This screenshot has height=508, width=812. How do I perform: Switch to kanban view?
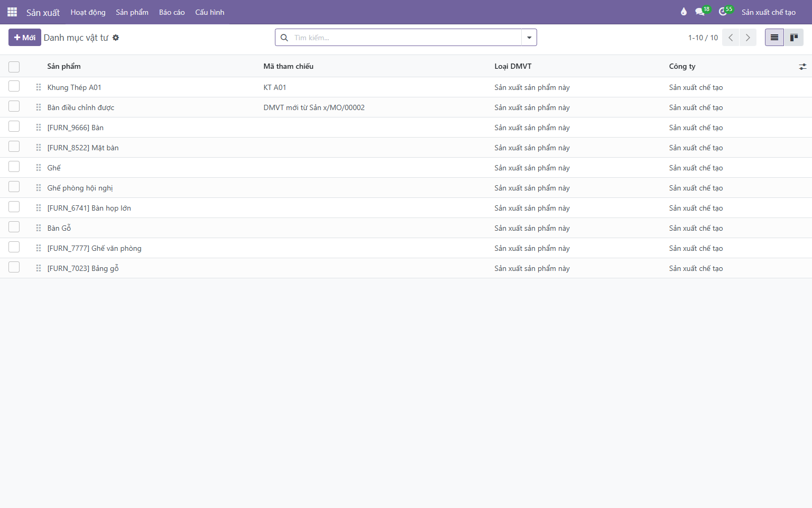[793, 38]
